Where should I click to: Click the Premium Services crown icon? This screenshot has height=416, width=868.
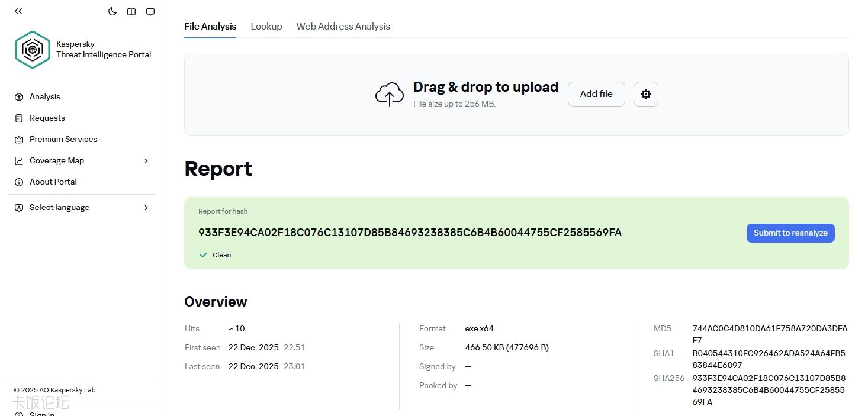tap(19, 140)
